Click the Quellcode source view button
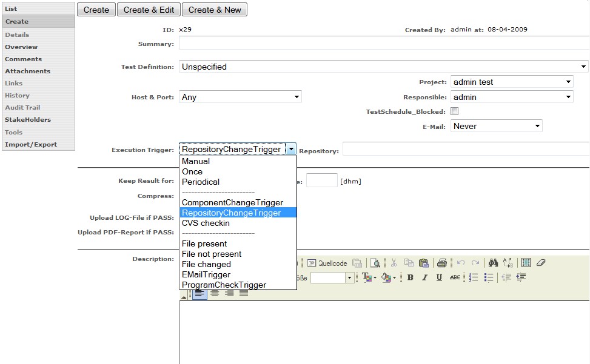590x364 pixels. [x=327, y=263]
